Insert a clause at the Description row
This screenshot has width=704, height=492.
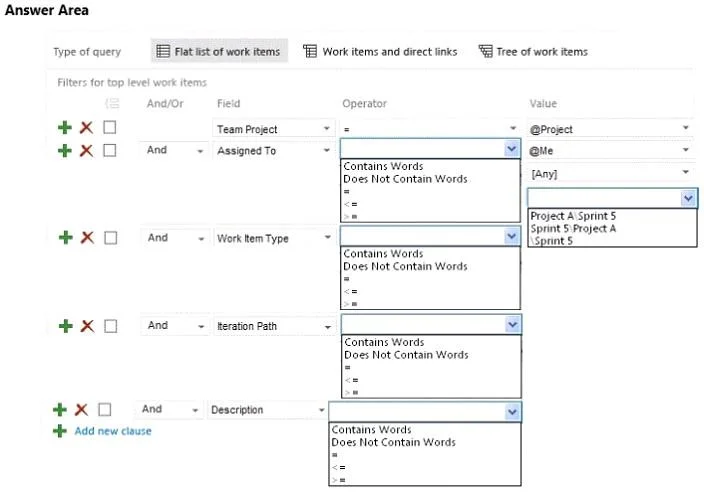(60, 409)
